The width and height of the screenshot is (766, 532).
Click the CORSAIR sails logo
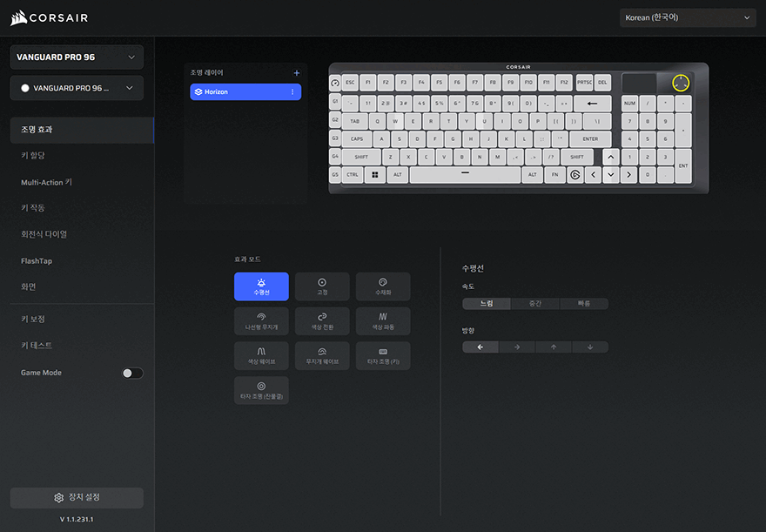(18, 18)
